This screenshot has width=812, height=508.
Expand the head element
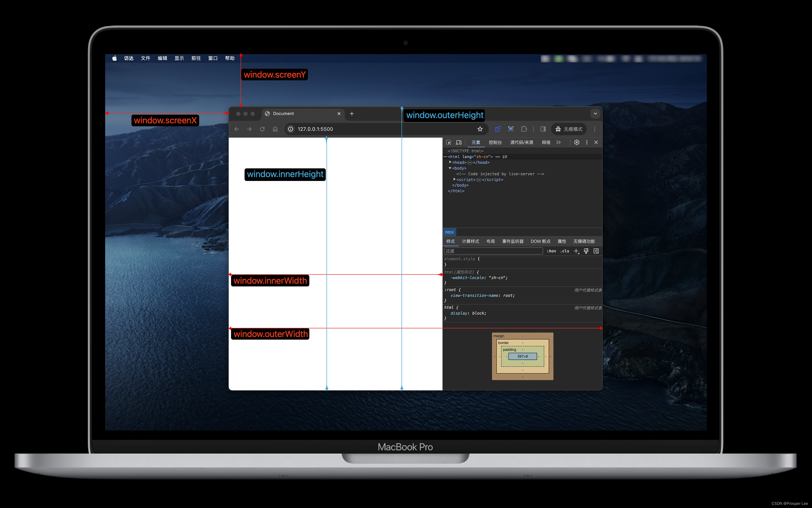pyautogui.click(x=450, y=162)
